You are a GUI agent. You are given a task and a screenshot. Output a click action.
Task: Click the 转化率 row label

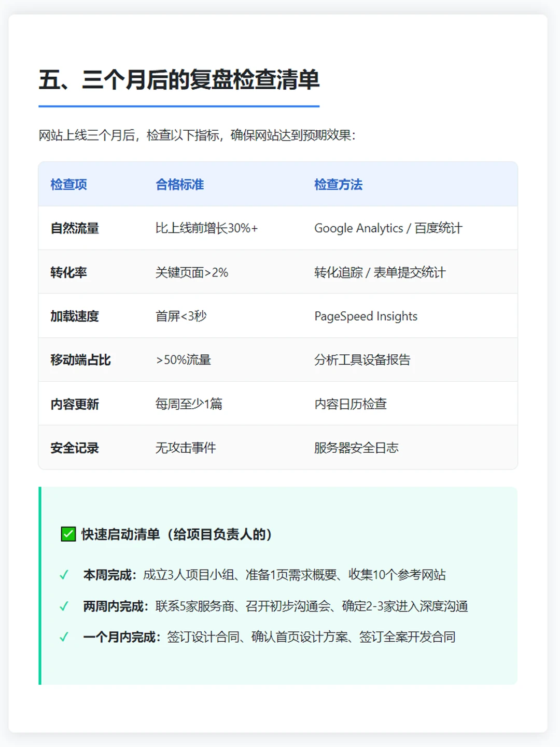[x=68, y=272]
